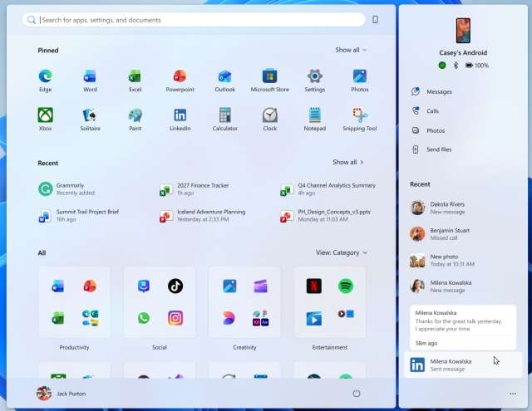
Task: Select Milena Kowalska New message entry
Action: pos(441,286)
